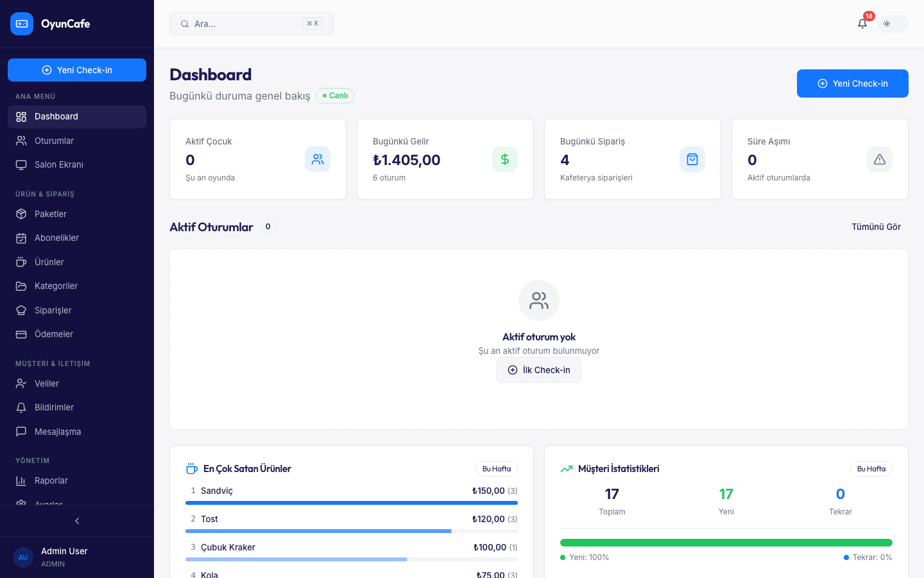The width and height of the screenshot is (924, 578).
Task: Collapse the sidebar with the chevron
Action: tap(77, 521)
